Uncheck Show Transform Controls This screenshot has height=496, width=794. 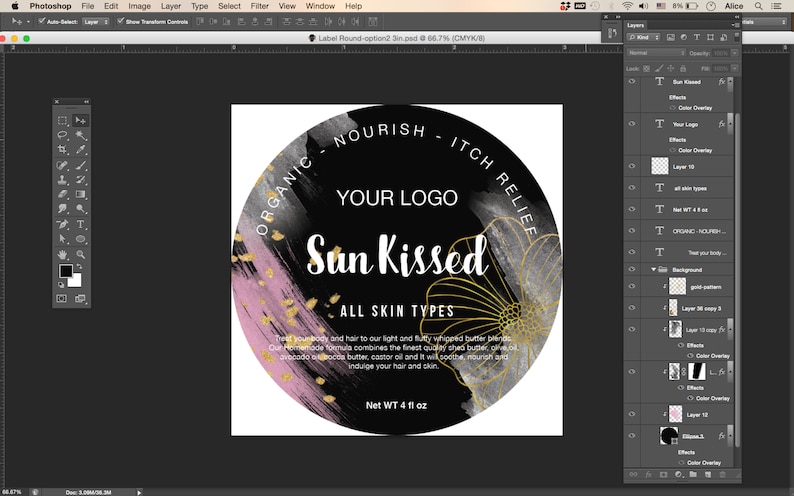click(121, 21)
